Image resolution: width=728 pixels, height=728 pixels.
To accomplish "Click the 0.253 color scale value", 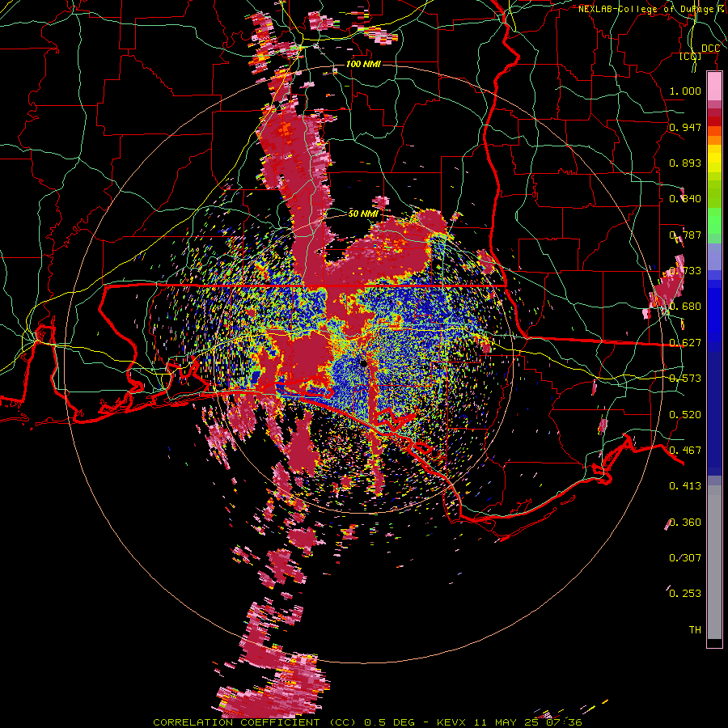I will (685, 594).
